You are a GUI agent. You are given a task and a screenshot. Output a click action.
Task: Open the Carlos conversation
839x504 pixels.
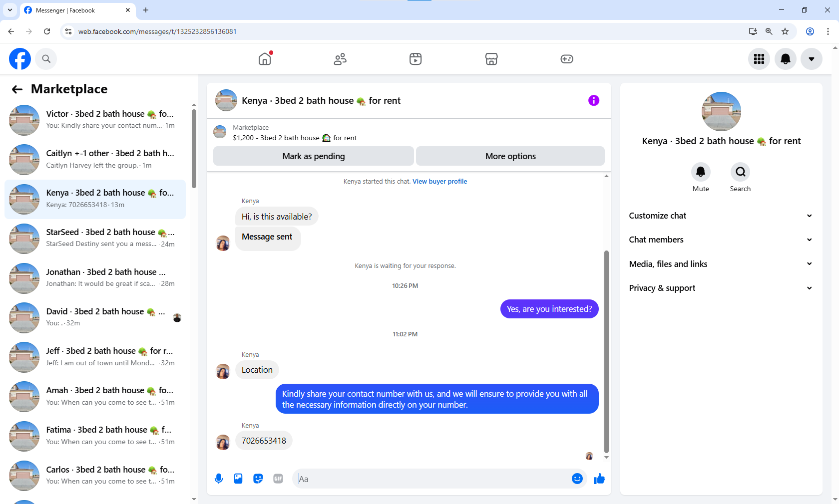(95, 476)
